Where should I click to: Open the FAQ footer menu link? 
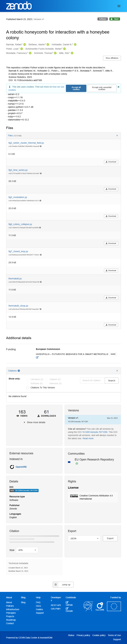pos(38,602)
